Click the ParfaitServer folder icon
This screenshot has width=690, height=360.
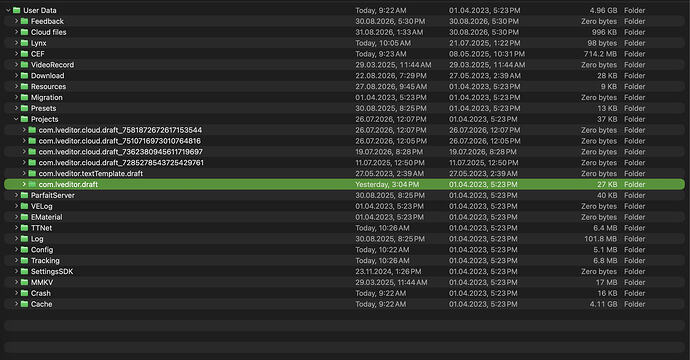(25, 195)
